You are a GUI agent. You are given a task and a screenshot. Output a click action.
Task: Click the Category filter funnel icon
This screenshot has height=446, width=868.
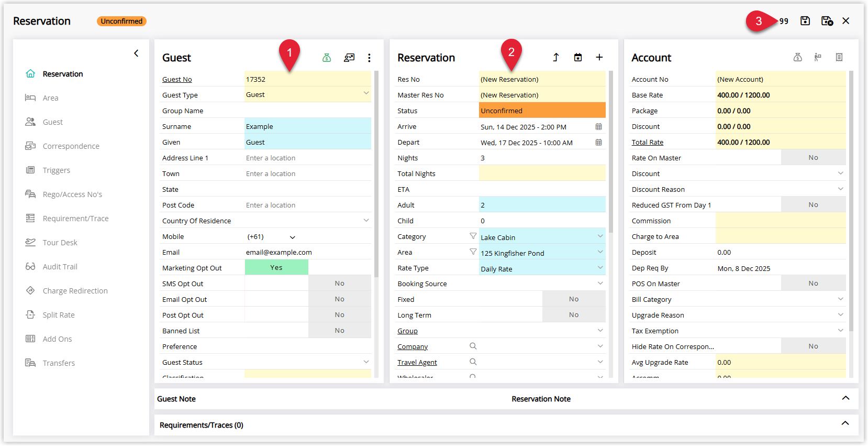(473, 236)
